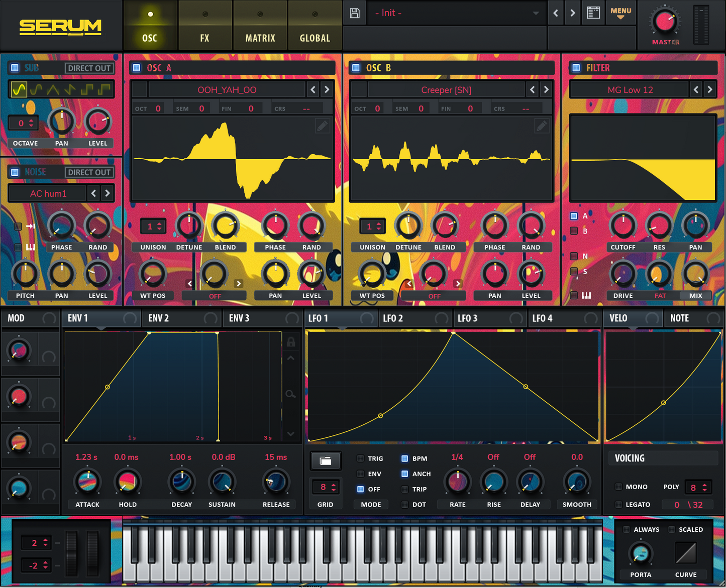This screenshot has height=588, width=726.
Task: Open the AC hum1 noise sample menu
Action: [48, 193]
